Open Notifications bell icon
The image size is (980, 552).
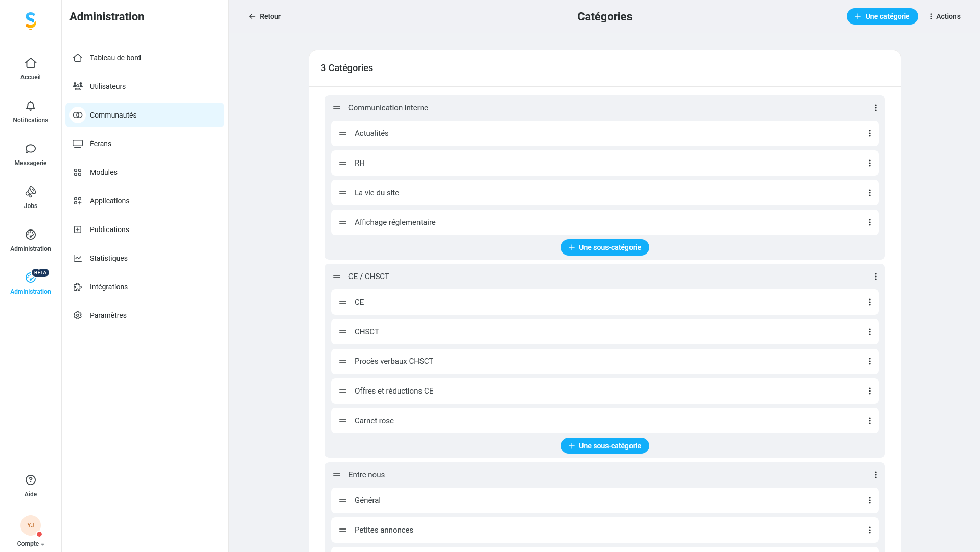pos(31,106)
